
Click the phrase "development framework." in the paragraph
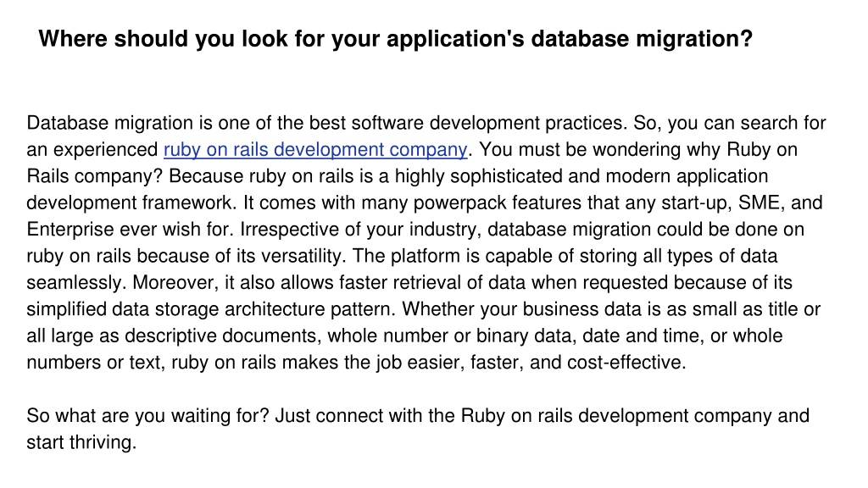[x=131, y=203]
